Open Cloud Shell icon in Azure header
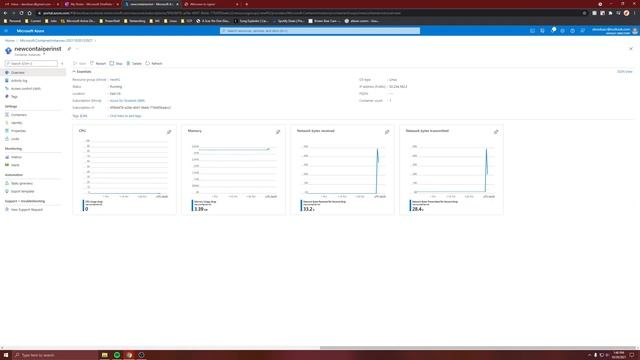Screen dimensions: 640x360 [x=532, y=31]
